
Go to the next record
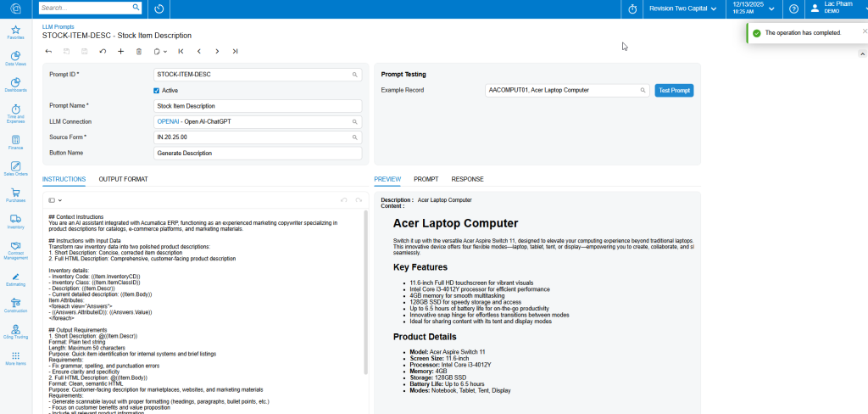pos(217,52)
